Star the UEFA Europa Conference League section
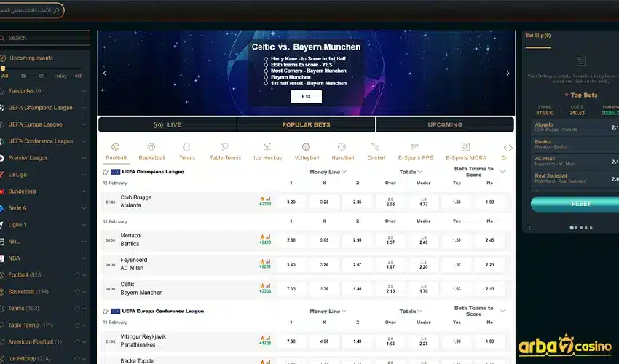This screenshot has width=619, height=364. click(x=106, y=311)
